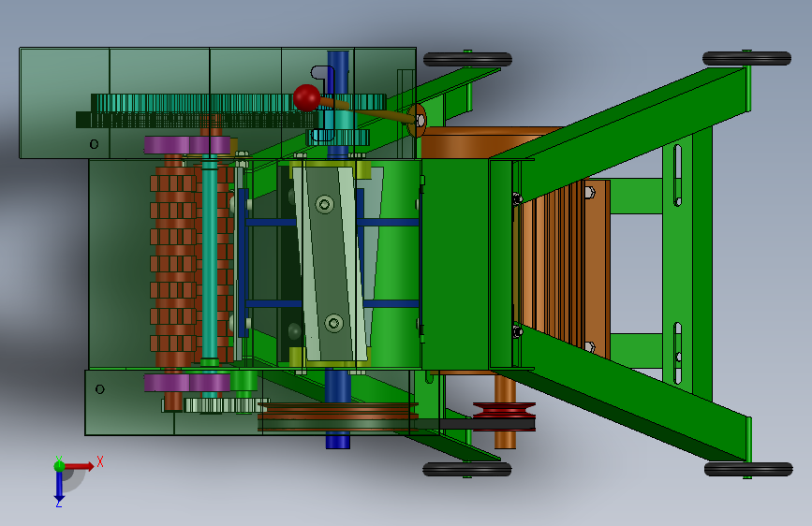Image resolution: width=812 pixels, height=526 pixels.
Task: Click the blue Z axis of the orientation triad
Action: pos(59,488)
